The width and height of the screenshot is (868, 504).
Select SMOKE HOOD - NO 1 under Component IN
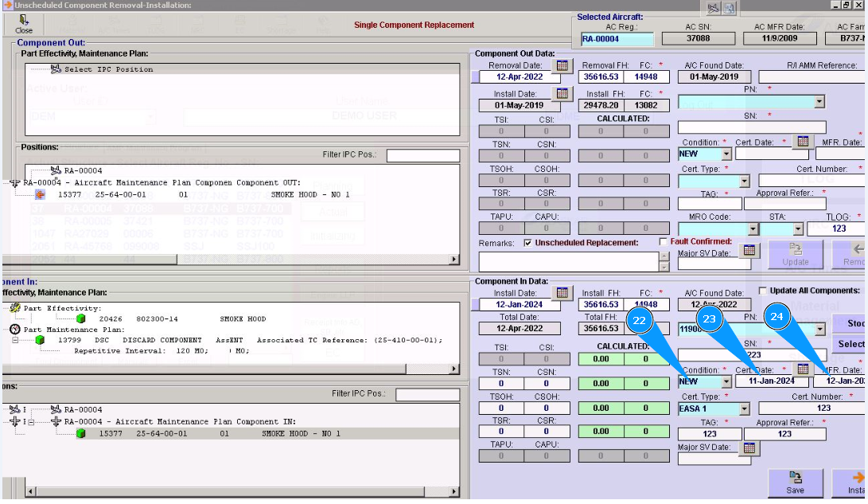click(301, 434)
